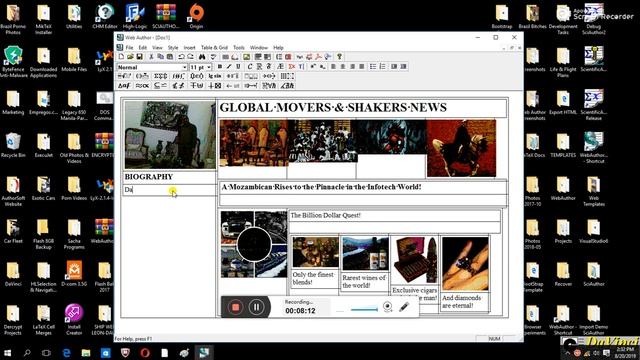Screen dimensions: 640x360
Task: Select the ByteFence Anti-Malware desktop icon
Action: tap(13, 62)
